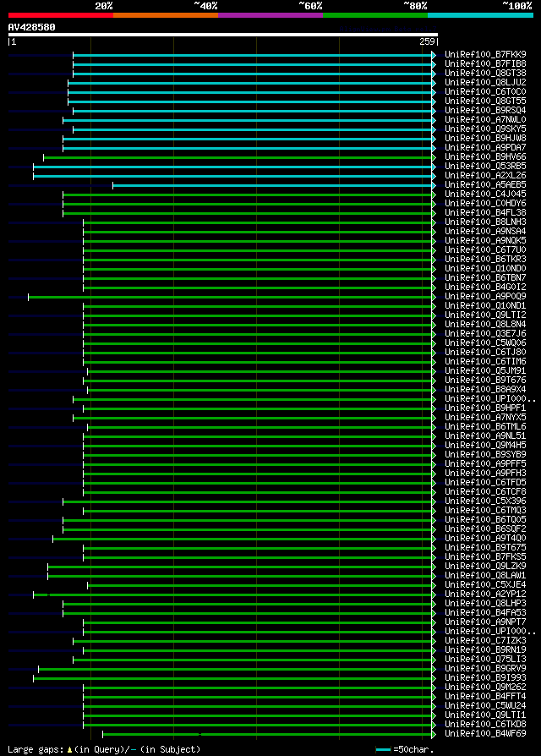541x756 pixels.
Task: Select the UniRef100_B9T676 label
Action: click(485, 381)
